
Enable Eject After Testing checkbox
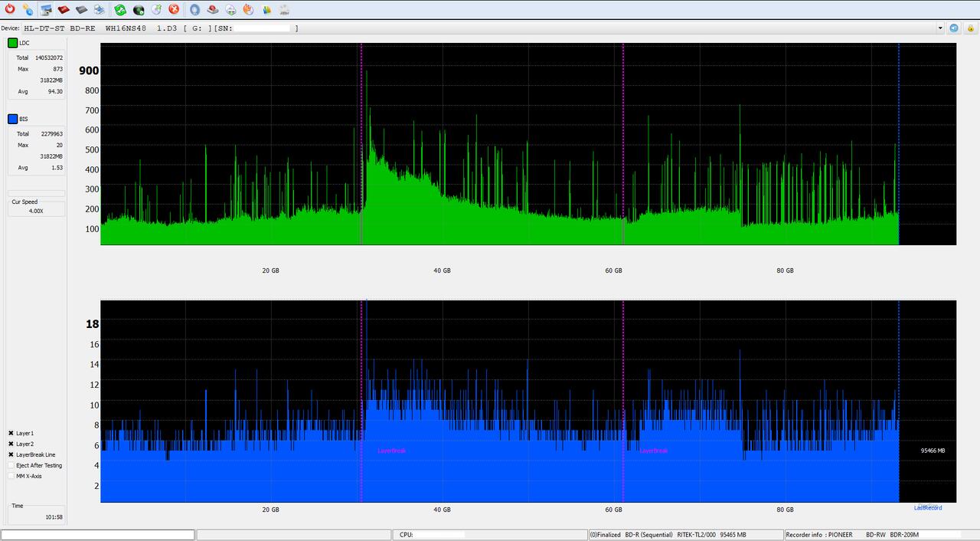pyautogui.click(x=11, y=465)
